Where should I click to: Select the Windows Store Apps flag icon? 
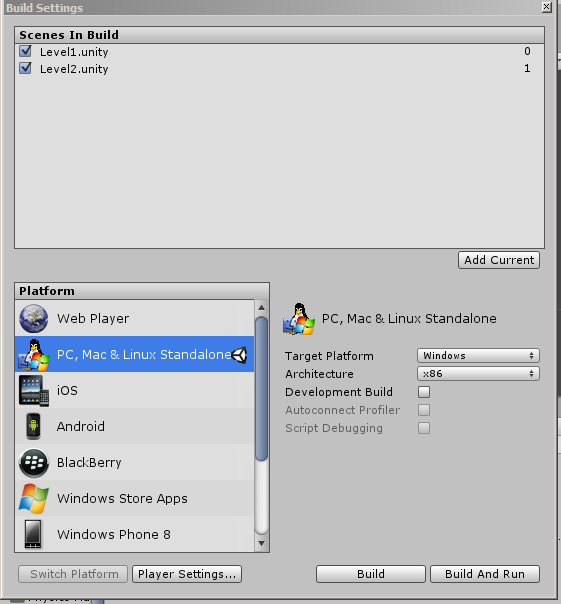click(34, 498)
